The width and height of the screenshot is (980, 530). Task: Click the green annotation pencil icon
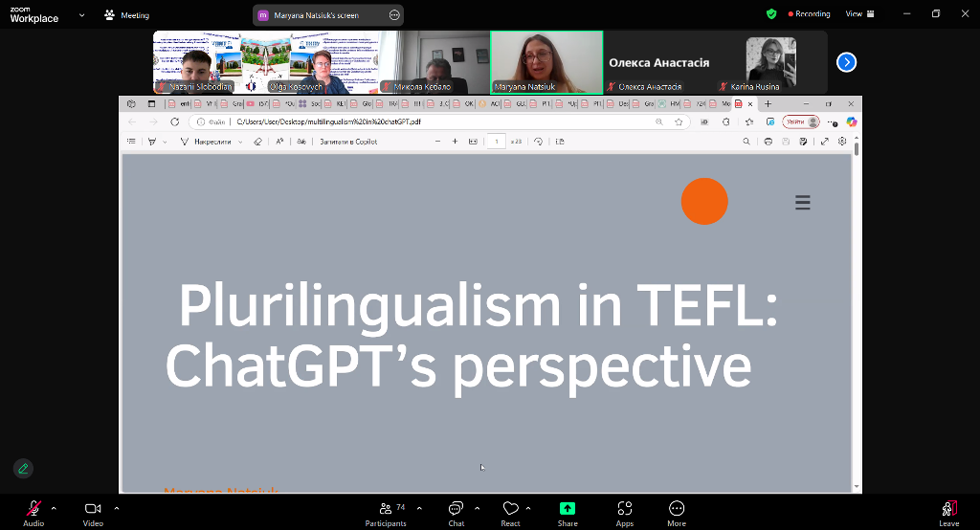click(x=23, y=468)
